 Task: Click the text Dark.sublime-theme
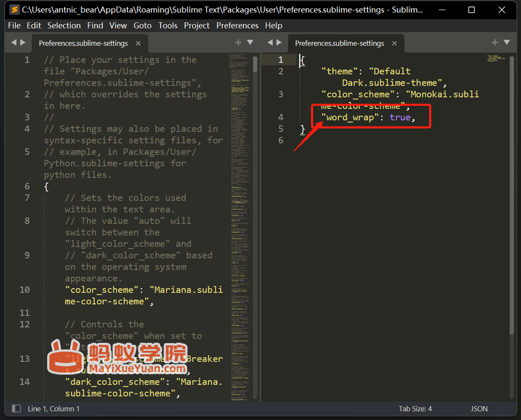point(389,83)
